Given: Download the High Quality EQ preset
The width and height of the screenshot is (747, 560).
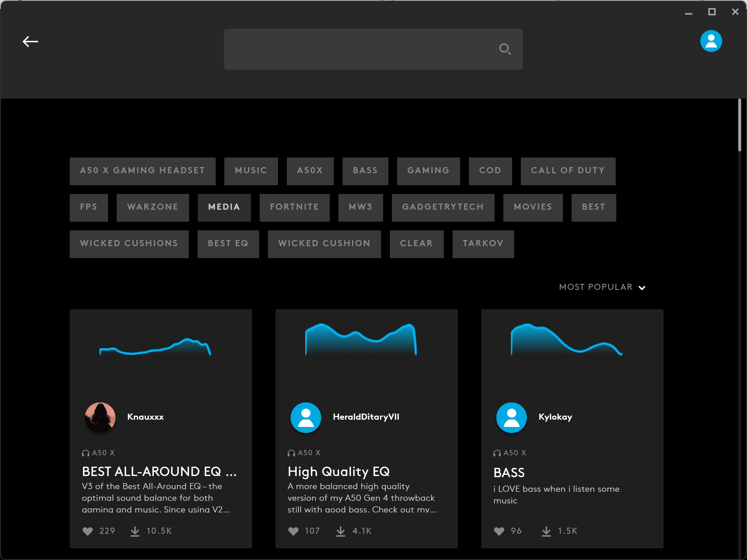Looking at the screenshot, I should pyautogui.click(x=341, y=531).
